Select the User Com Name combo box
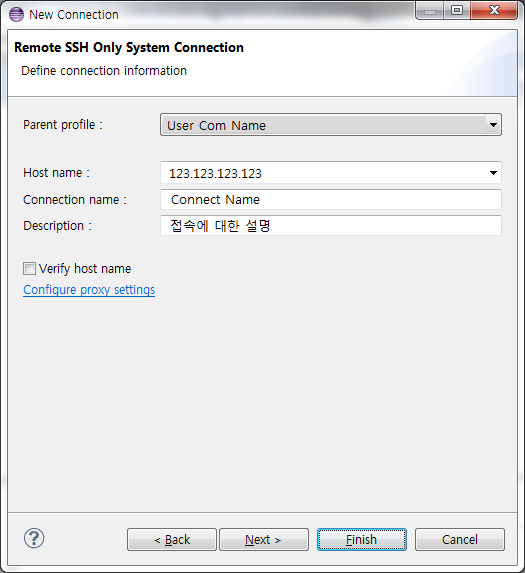Viewport: 525px width, 573px height. pos(331,125)
